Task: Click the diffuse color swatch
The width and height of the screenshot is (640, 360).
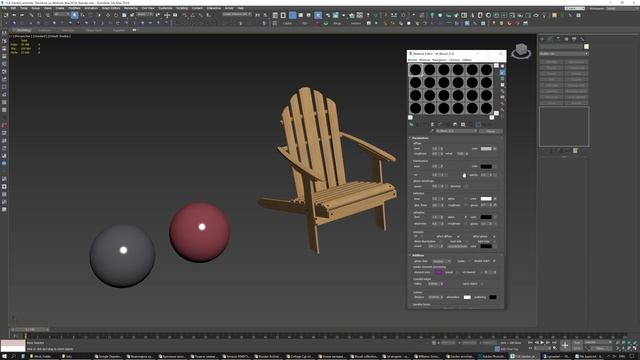Action: (486, 149)
